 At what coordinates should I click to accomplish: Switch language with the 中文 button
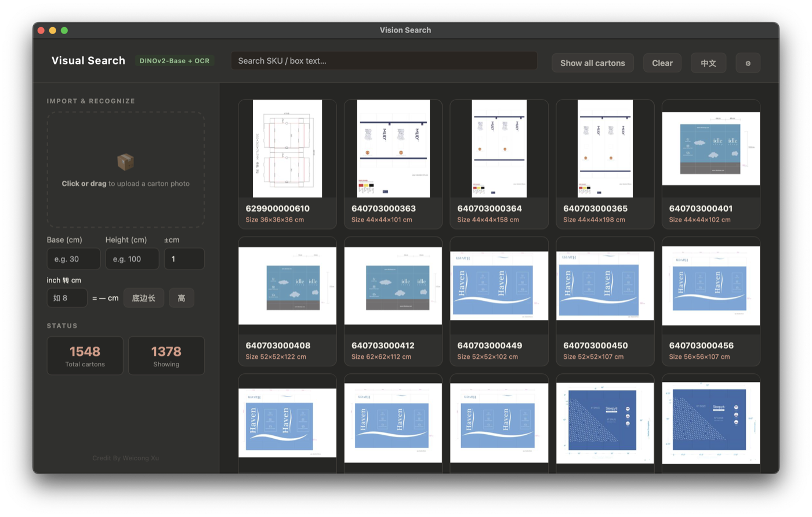click(x=708, y=63)
